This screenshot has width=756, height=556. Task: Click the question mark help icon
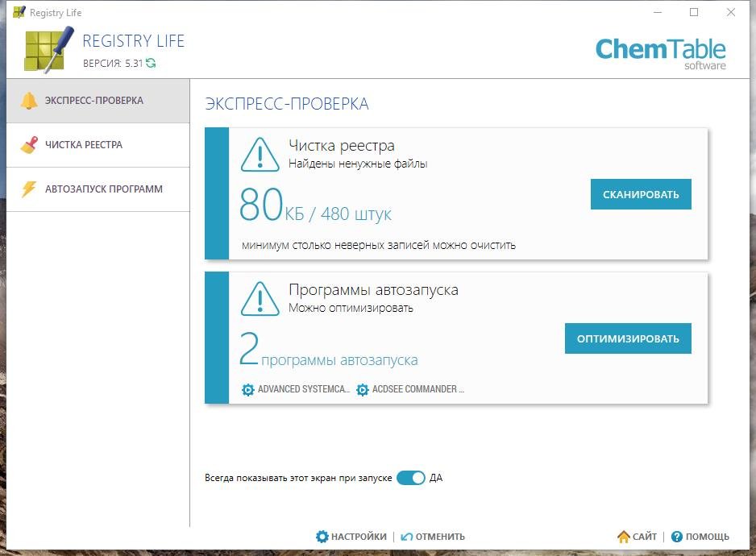677,536
